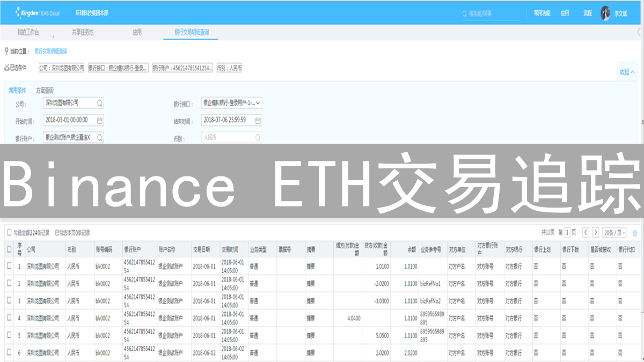Click amount 4.0400 cell

coord(354,319)
